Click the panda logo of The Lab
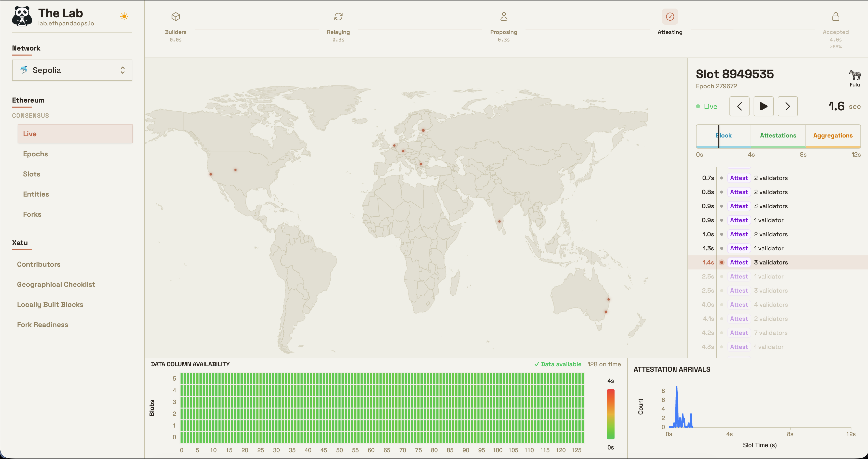This screenshot has width=868, height=459. point(22,16)
